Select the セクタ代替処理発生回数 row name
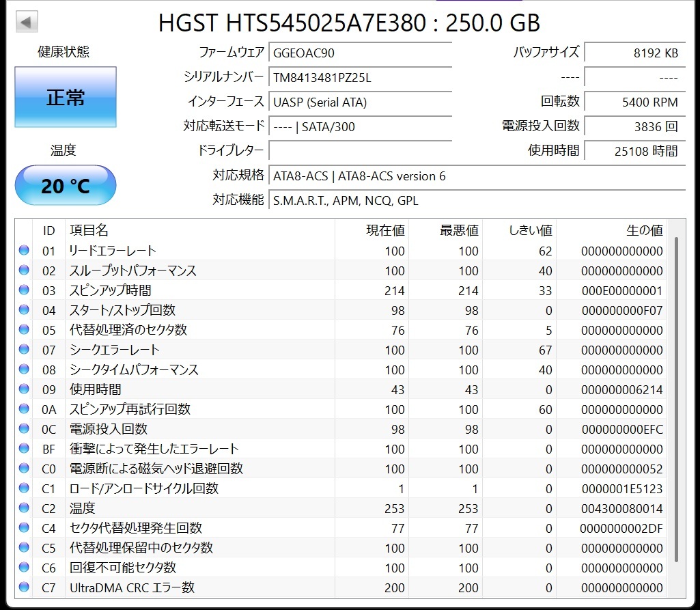700x610 pixels. 136,528
